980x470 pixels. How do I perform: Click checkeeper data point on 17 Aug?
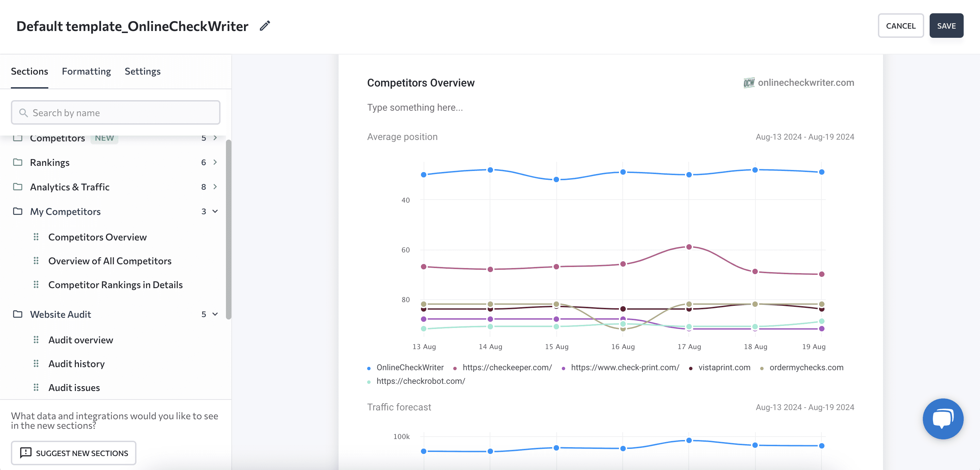pos(689,247)
